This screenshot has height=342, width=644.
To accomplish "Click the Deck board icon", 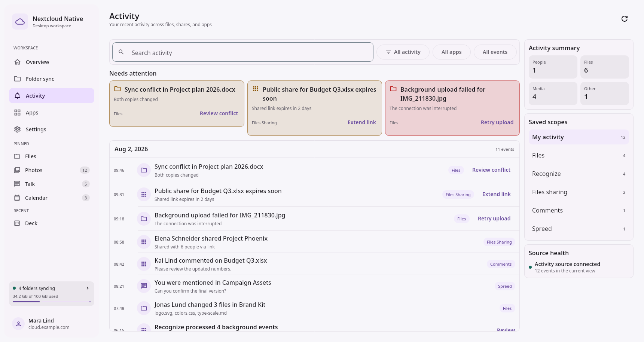I will (17, 223).
